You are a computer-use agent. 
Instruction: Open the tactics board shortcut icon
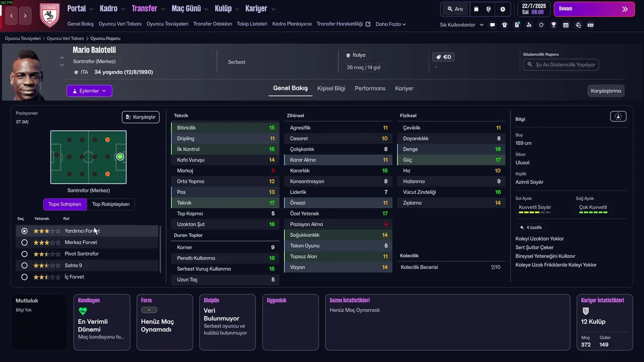[517, 25]
